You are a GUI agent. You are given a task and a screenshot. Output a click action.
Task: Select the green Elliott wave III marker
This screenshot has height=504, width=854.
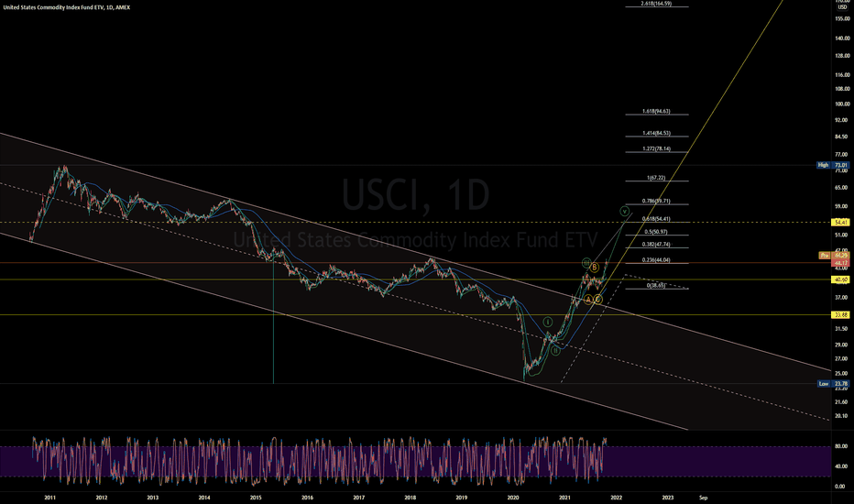click(x=586, y=263)
